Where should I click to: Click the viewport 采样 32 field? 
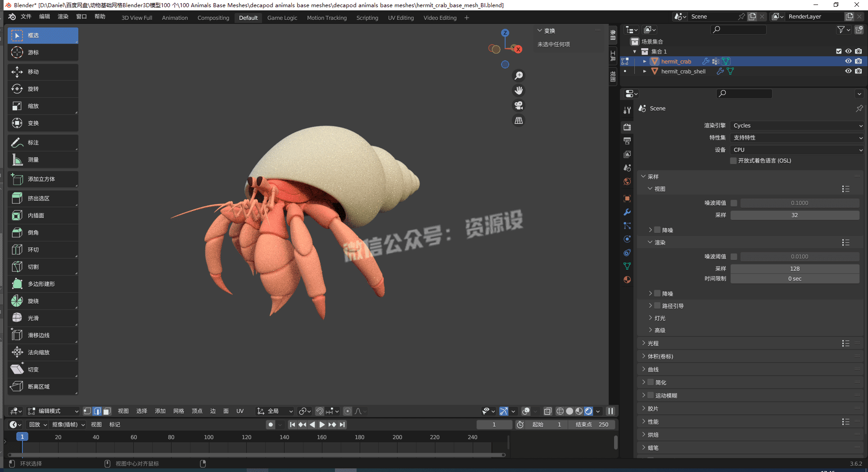point(795,215)
